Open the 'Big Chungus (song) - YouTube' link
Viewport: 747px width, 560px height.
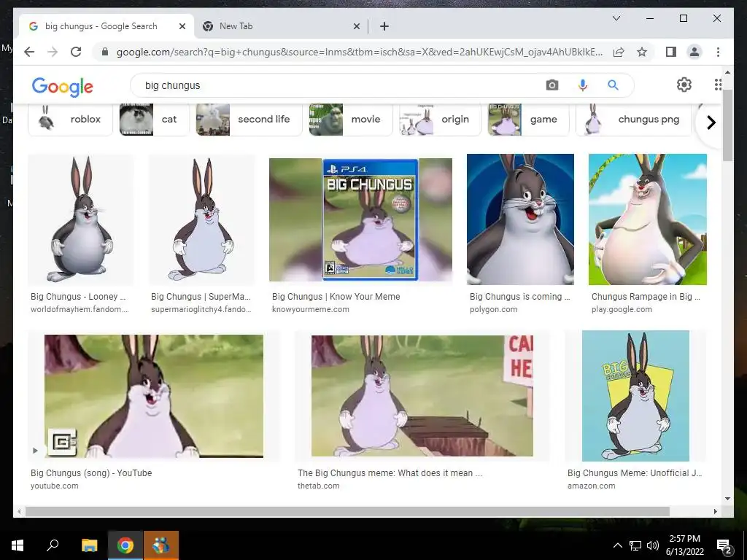pyautogui.click(x=91, y=473)
